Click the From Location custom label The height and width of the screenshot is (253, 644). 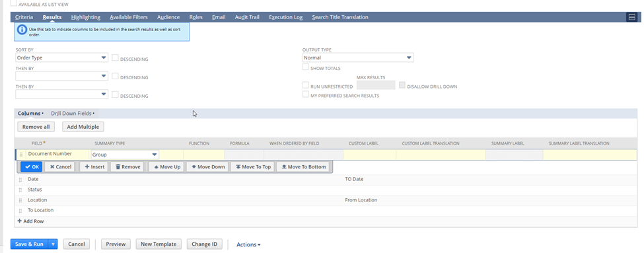point(361,200)
